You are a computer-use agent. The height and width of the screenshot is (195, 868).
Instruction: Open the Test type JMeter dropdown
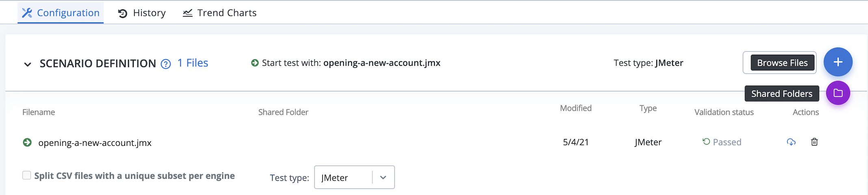(354, 177)
